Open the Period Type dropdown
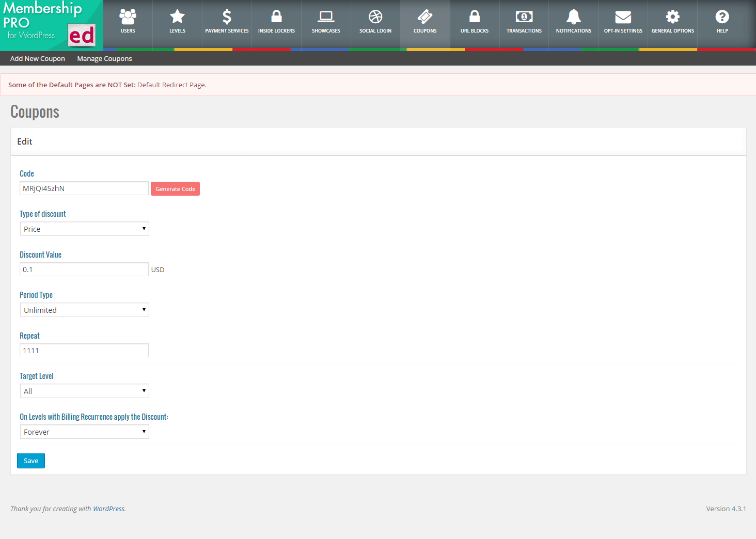The width and height of the screenshot is (756, 539). (x=85, y=310)
